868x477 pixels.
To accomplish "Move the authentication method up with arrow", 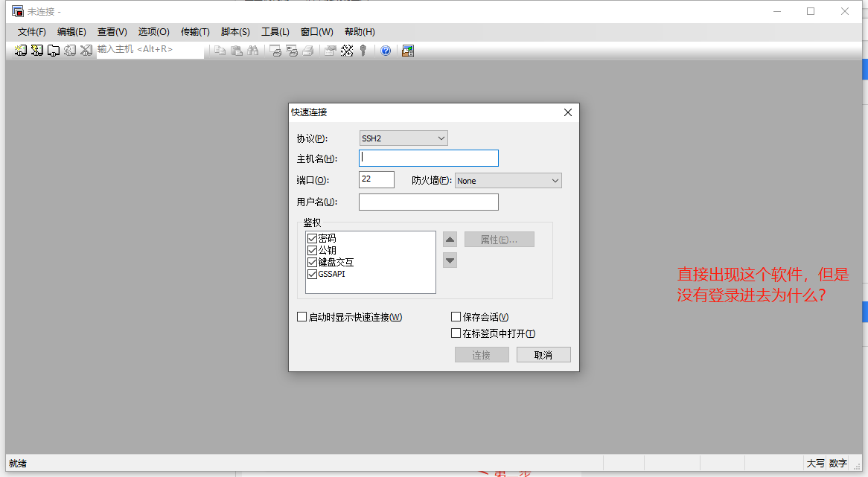I will 450,240.
